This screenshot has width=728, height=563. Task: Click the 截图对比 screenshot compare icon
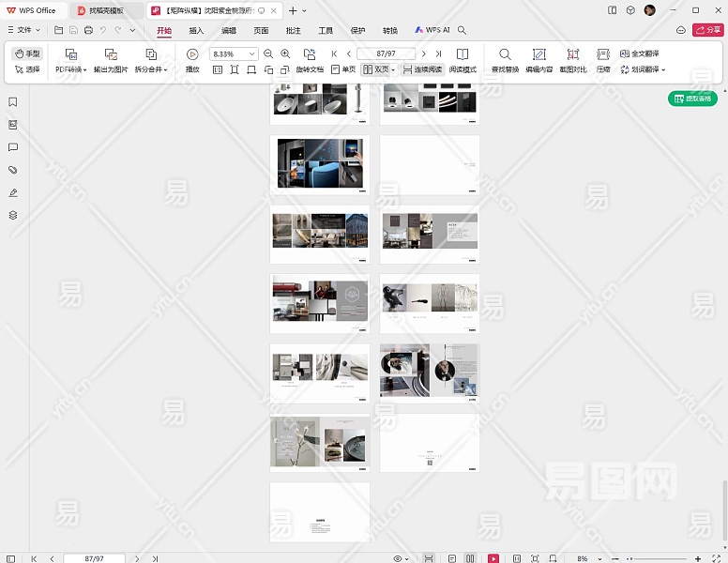(572, 54)
